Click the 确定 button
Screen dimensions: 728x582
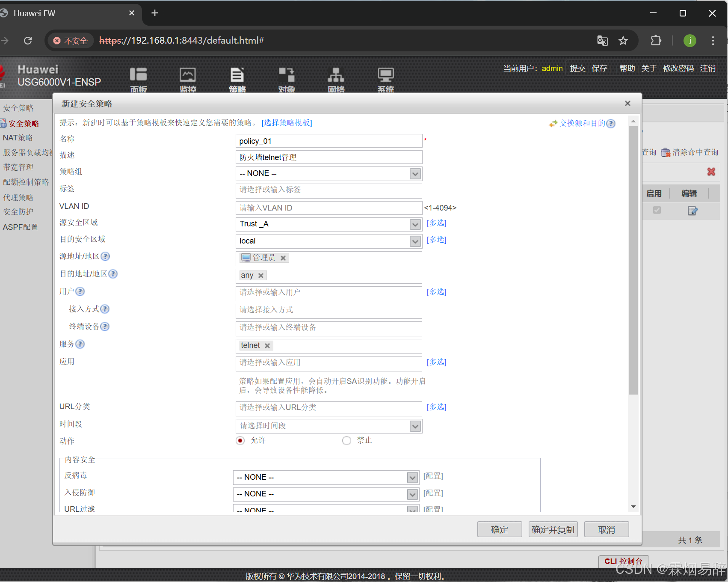point(500,530)
